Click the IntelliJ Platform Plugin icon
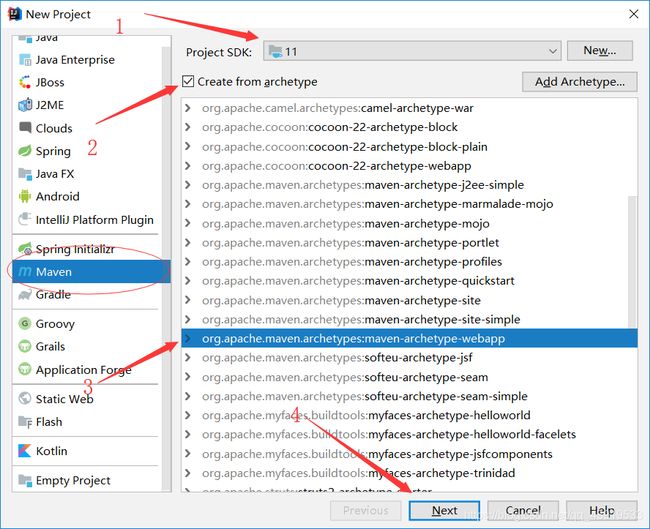Image resolution: width=650 pixels, height=529 pixels. 25,219
